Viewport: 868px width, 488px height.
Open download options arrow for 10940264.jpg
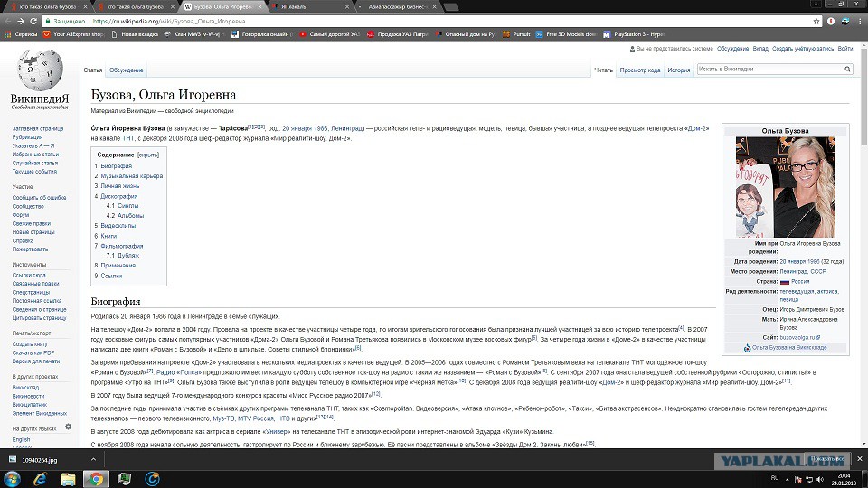[93, 459]
